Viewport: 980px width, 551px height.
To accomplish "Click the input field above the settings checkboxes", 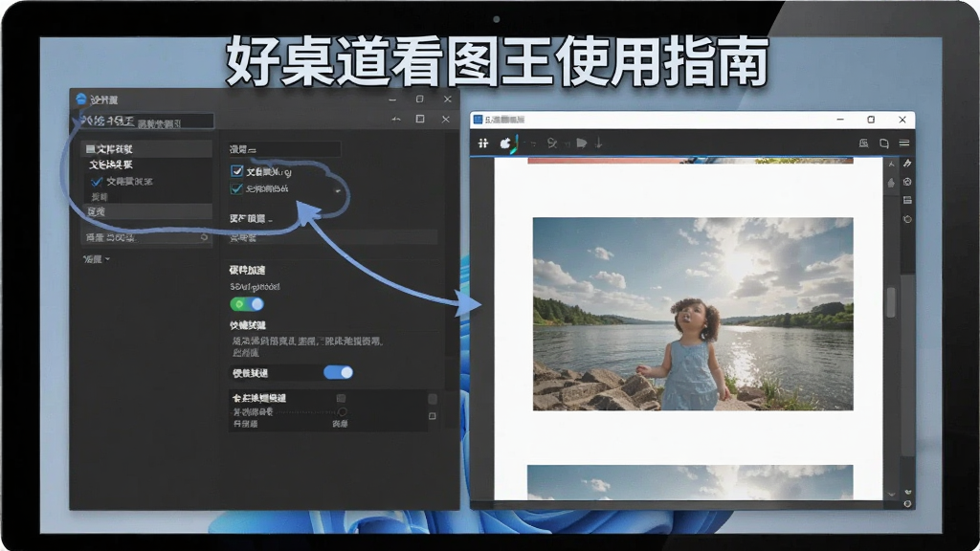I will (x=284, y=149).
